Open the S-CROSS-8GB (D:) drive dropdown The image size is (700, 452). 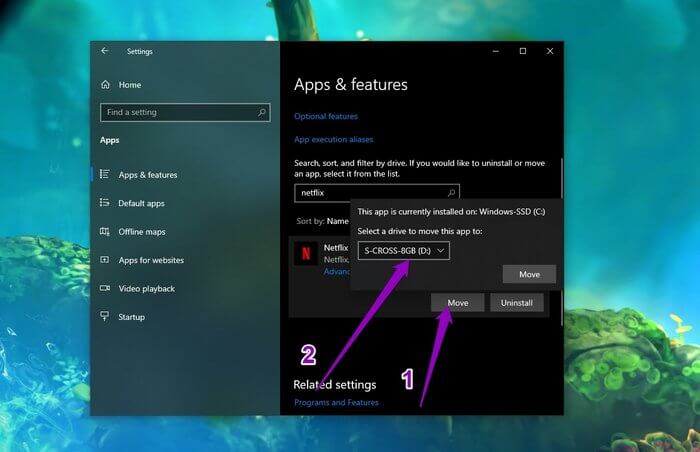(404, 251)
